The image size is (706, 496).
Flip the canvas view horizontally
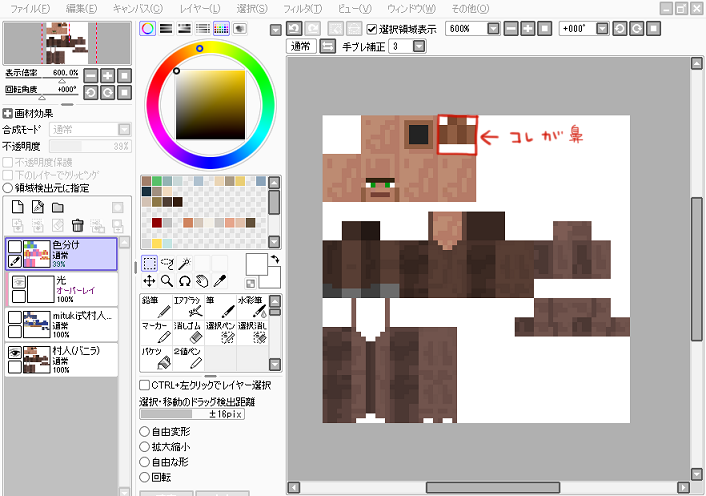(x=327, y=46)
